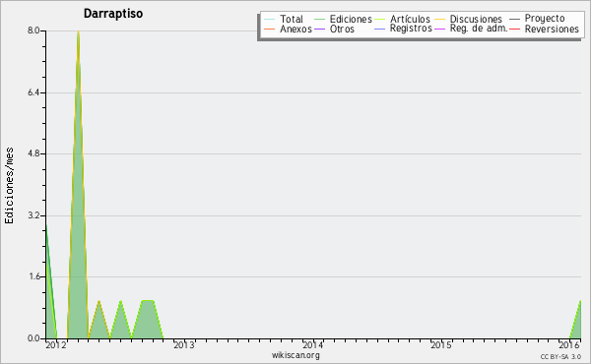Click the 6.4 y-axis value
The height and width of the screenshot is (364, 591).
33,92
